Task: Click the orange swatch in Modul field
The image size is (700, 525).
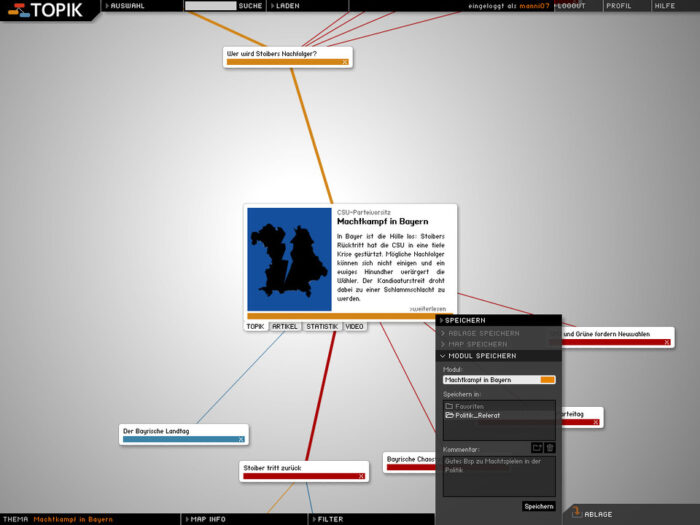Action: pos(547,380)
